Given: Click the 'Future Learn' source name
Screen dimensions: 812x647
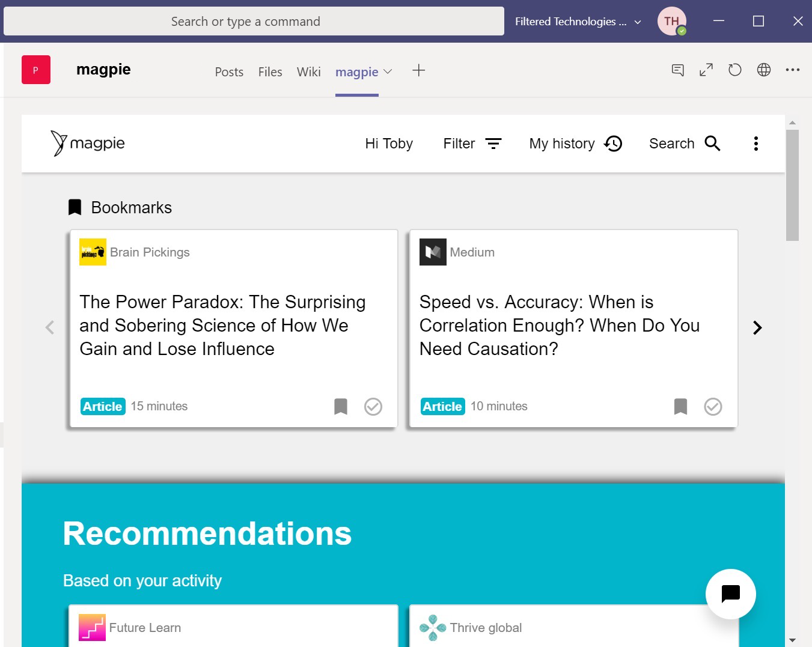Looking at the screenshot, I should (145, 628).
